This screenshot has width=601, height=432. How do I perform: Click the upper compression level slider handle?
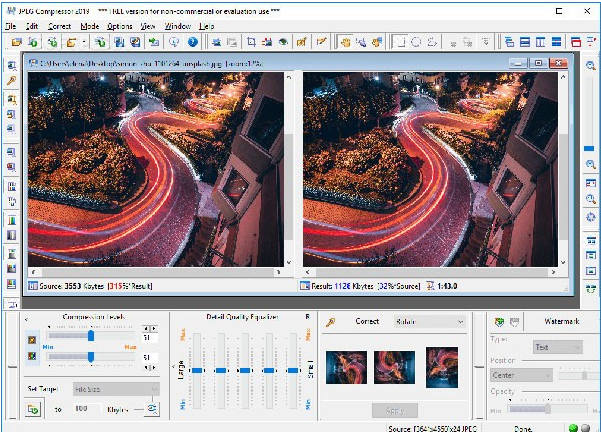(91, 338)
